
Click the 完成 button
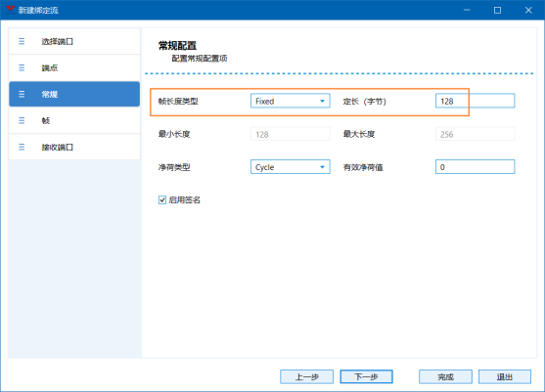[445, 376]
